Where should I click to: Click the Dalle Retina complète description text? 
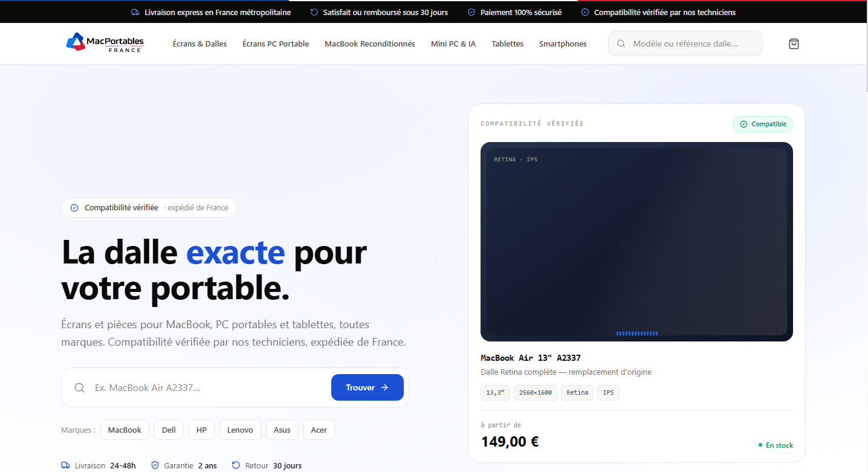coord(566,372)
